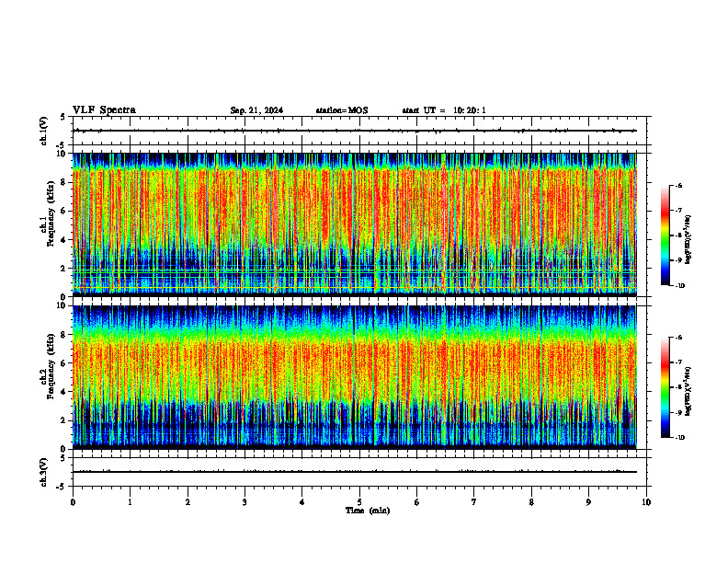Click the time axis tick label "10"
728x563 pixels.
tap(646, 502)
